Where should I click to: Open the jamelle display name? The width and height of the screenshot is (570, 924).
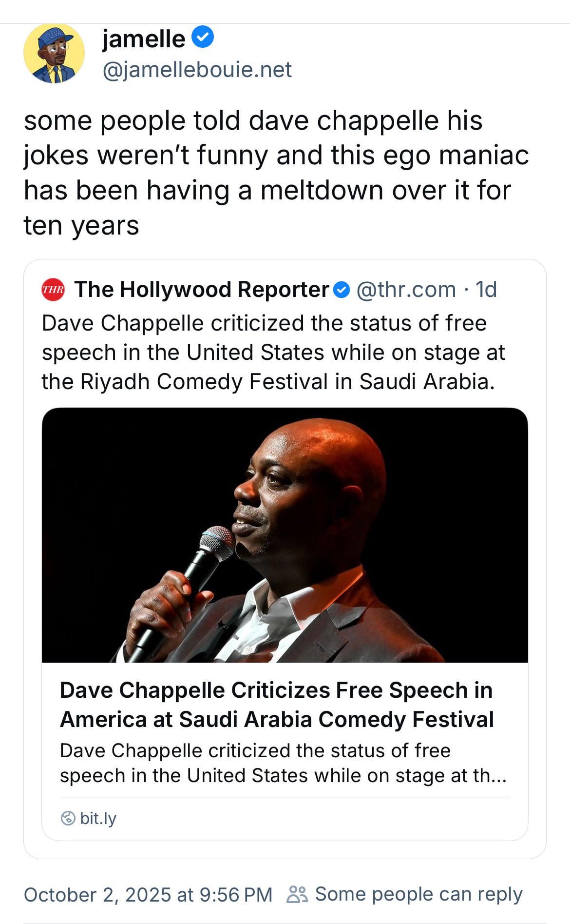[x=144, y=39]
